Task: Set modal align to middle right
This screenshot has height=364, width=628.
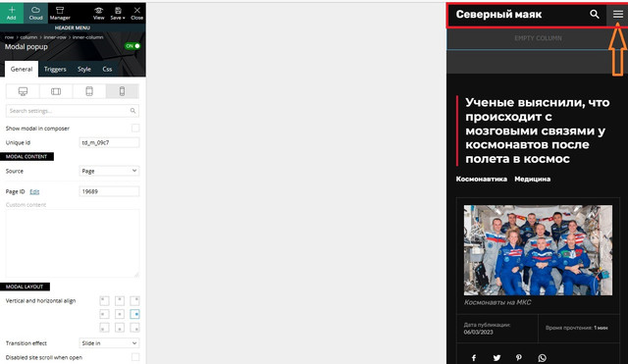Action: (x=134, y=314)
